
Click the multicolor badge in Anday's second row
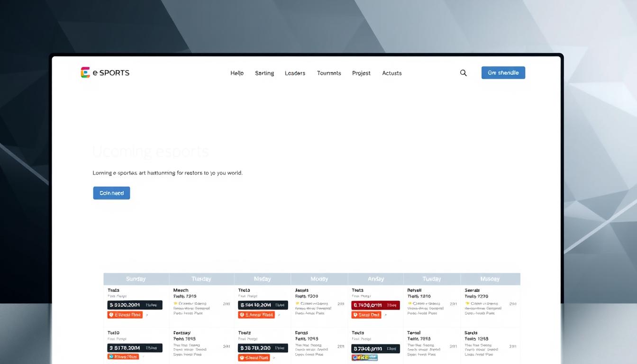tap(364, 357)
